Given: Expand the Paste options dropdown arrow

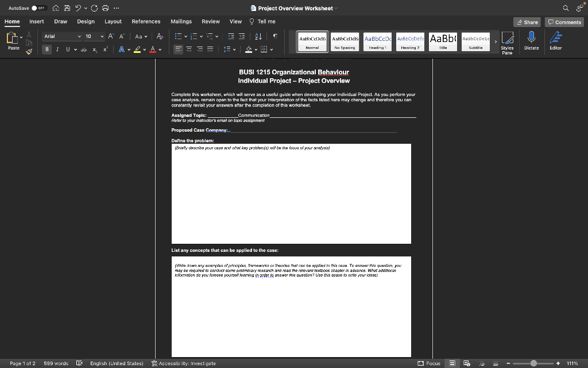Looking at the screenshot, I should coord(21,37).
